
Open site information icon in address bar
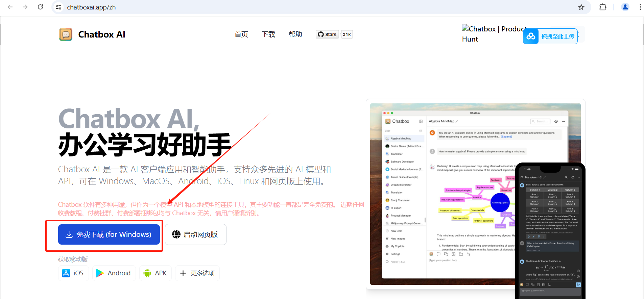pyautogui.click(x=58, y=7)
